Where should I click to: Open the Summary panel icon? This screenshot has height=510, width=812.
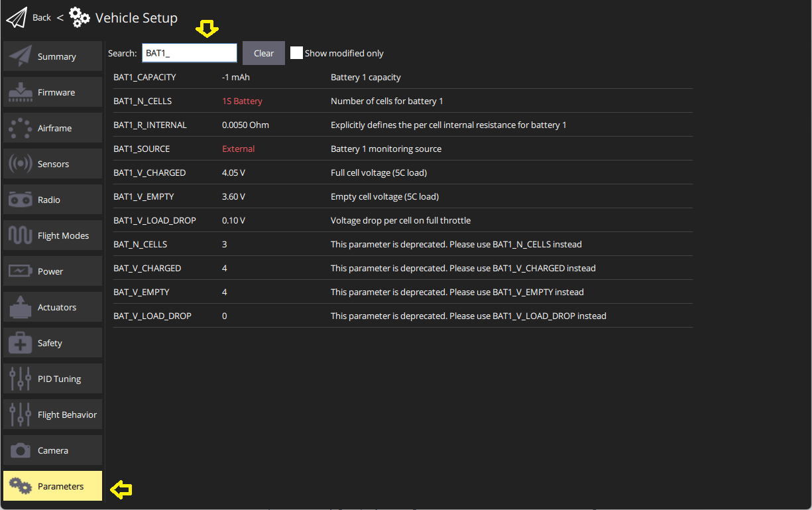[x=20, y=56]
